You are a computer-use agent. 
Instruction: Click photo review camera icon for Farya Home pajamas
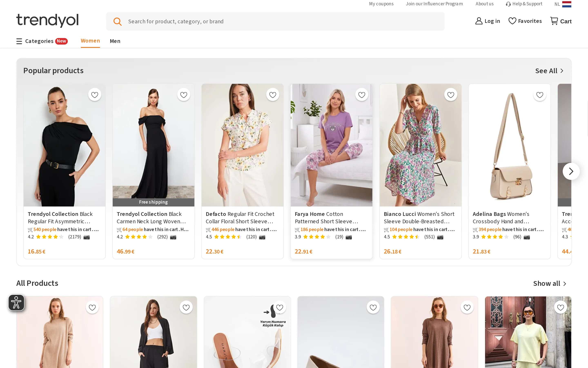pos(349,237)
